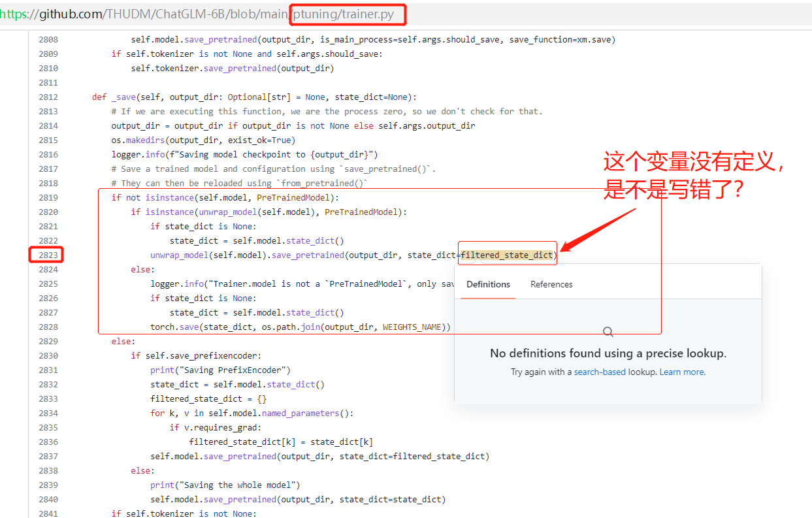
Task: Select line number 2814
Action: tap(48, 125)
